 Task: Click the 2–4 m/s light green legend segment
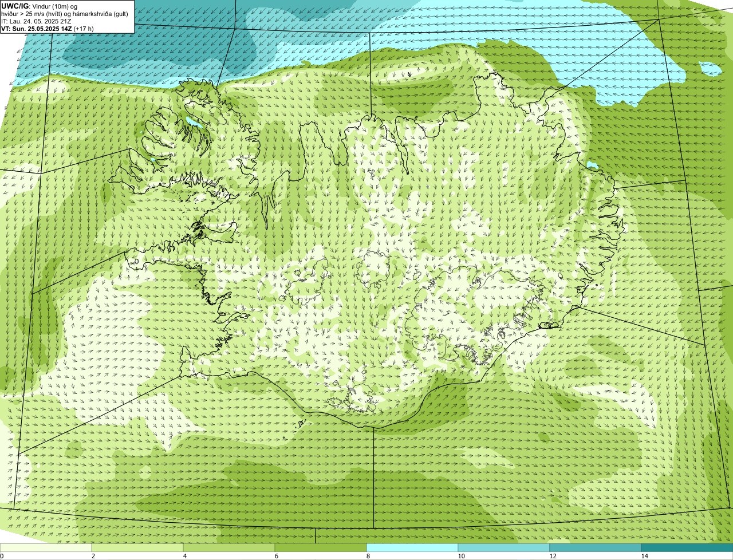click(137, 547)
